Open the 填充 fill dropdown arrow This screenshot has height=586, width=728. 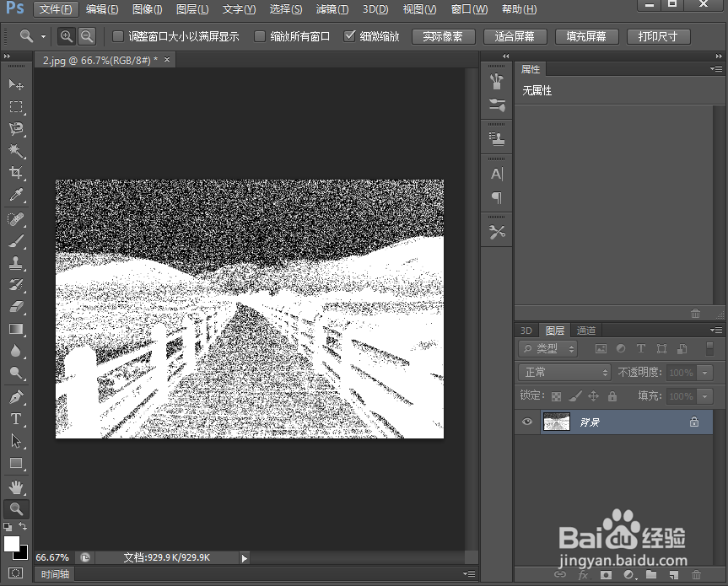705,396
